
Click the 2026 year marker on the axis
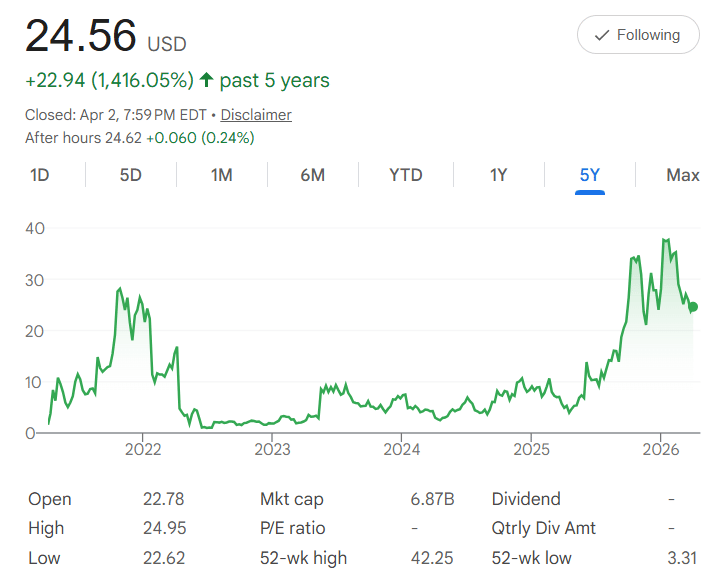point(661,449)
